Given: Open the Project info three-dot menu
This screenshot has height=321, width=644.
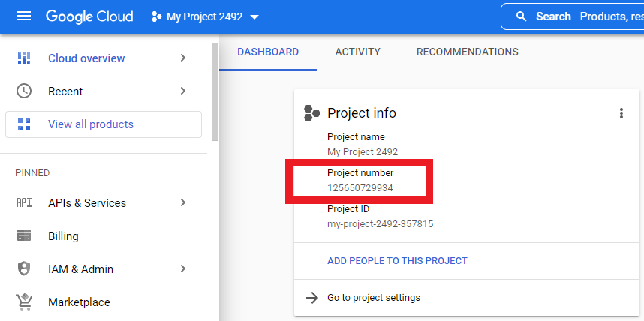Looking at the screenshot, I should [621, 113].
